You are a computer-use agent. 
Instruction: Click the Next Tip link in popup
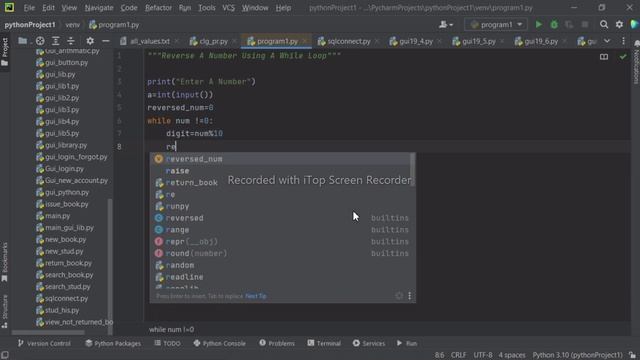pos(256,296)
